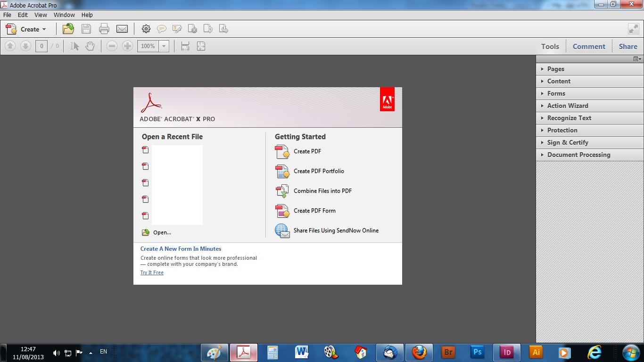Expand the Forms panel

click(x=590, y=93)
